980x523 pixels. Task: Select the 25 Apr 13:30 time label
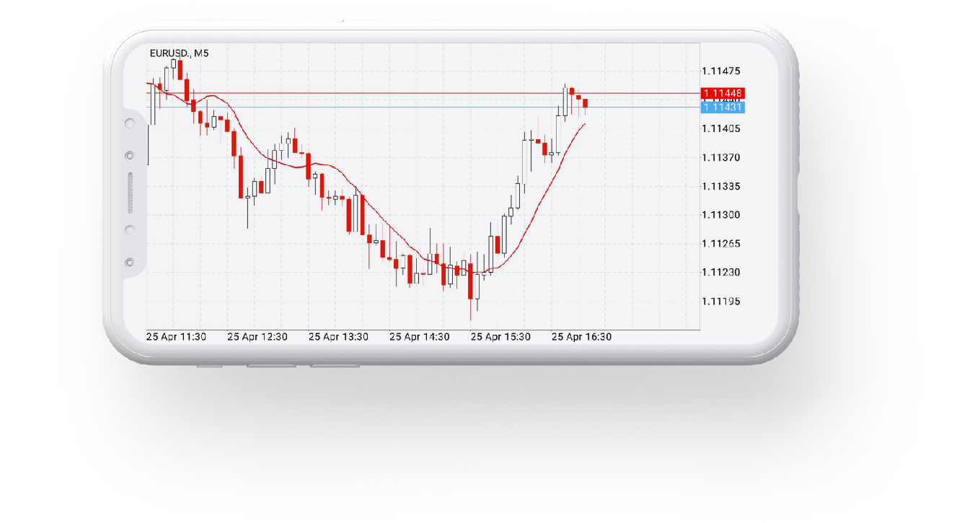[x=338, y=337]
